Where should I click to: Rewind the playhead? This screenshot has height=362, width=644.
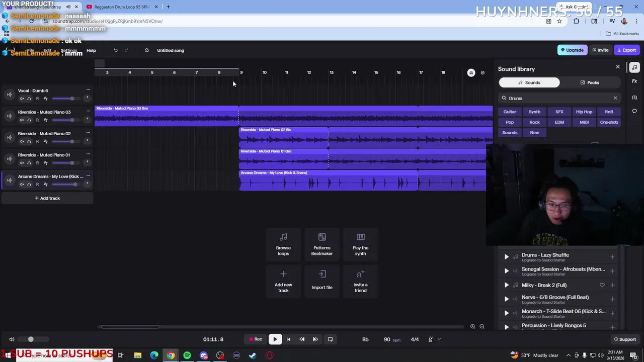coord(302,339)
